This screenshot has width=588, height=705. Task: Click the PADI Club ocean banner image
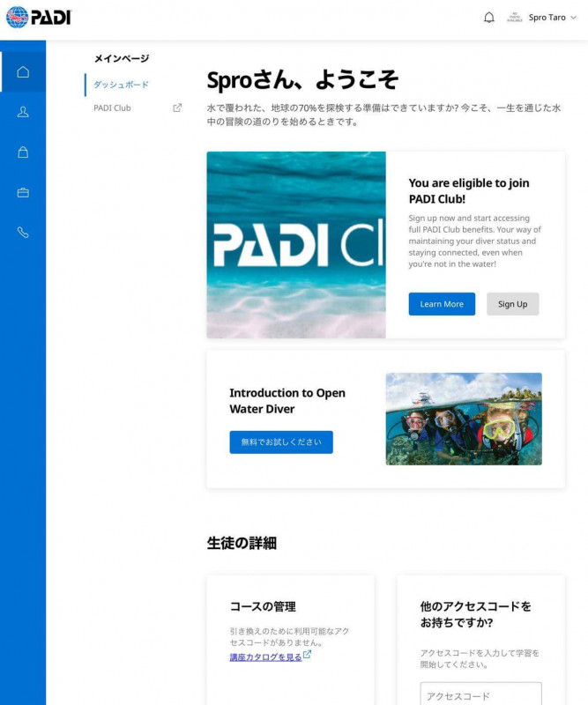[296, 245]
